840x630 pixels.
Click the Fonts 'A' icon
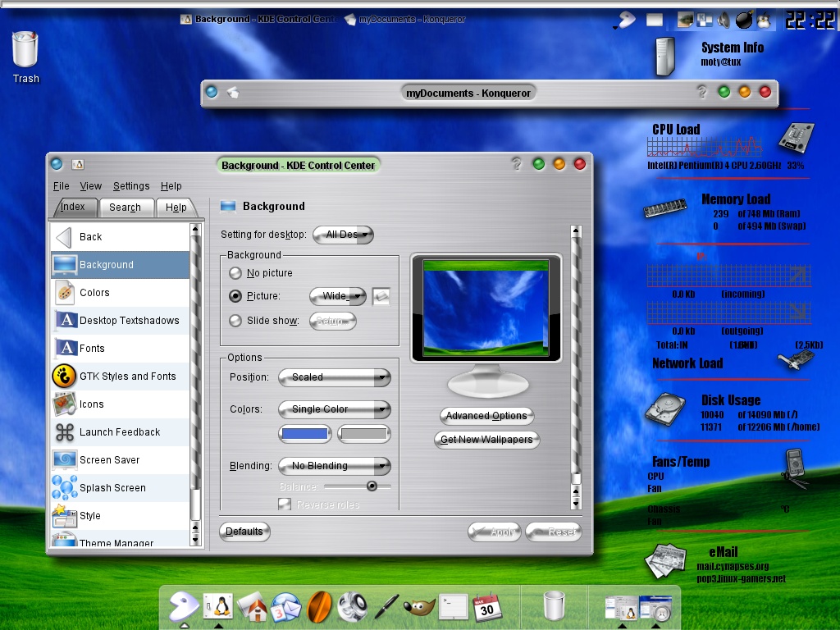click(66, 348)
